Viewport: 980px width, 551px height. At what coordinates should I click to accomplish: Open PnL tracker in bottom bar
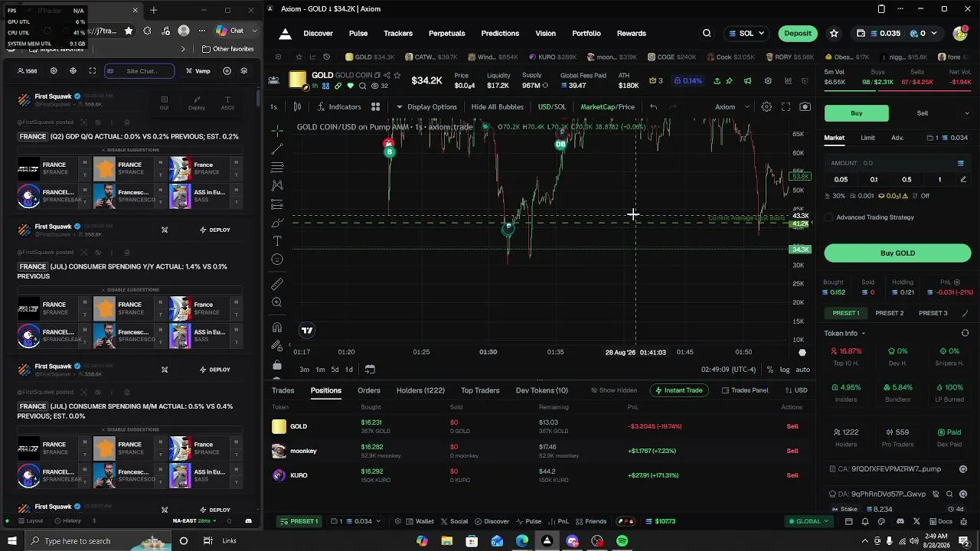pyautogui.click(x=558, y=522)
